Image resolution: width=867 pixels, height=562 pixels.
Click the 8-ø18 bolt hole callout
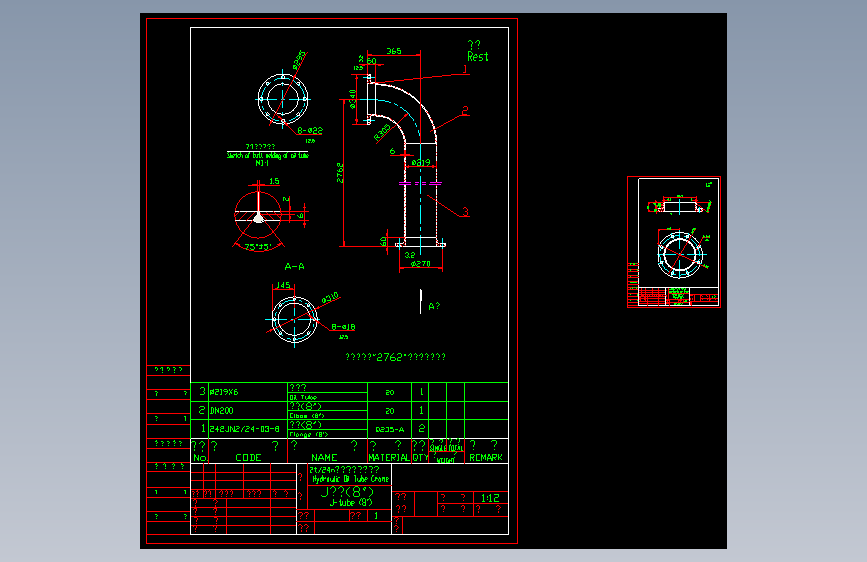[x=343, y=327]
